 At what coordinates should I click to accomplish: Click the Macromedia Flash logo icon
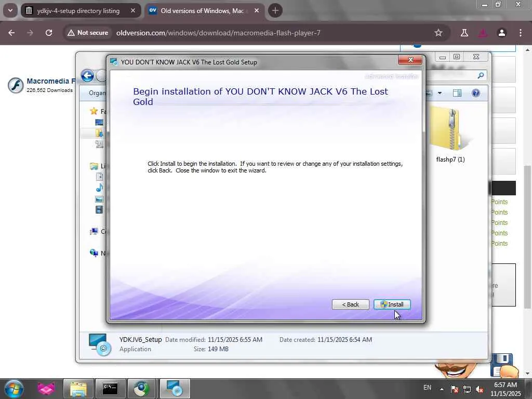(16, 85)
